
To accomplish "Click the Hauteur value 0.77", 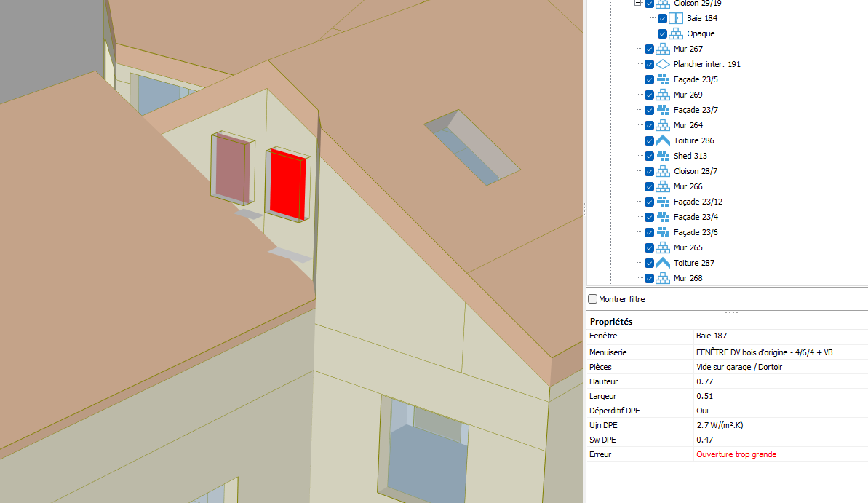I will (704, 381).
